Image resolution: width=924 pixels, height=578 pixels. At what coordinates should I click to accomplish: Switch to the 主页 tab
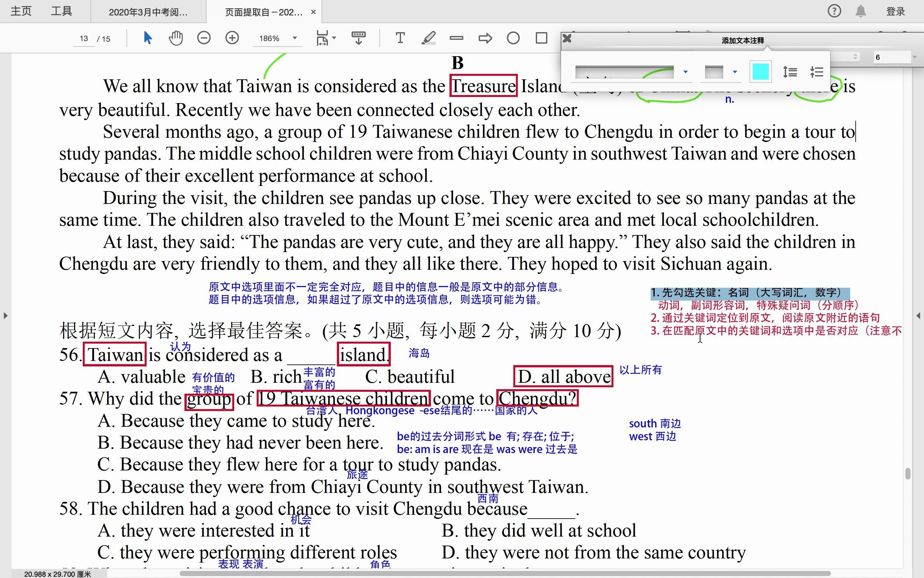click(x=21, y=11)
